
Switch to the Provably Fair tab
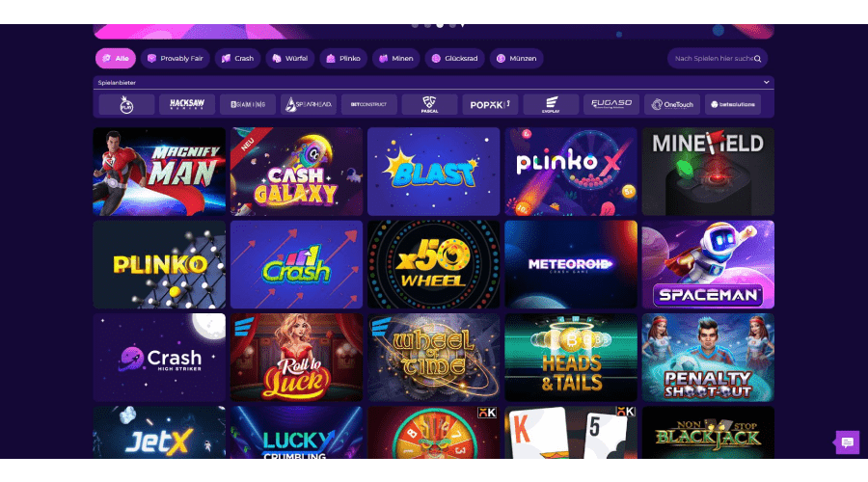pyautogui.click(x=175, y=58)
